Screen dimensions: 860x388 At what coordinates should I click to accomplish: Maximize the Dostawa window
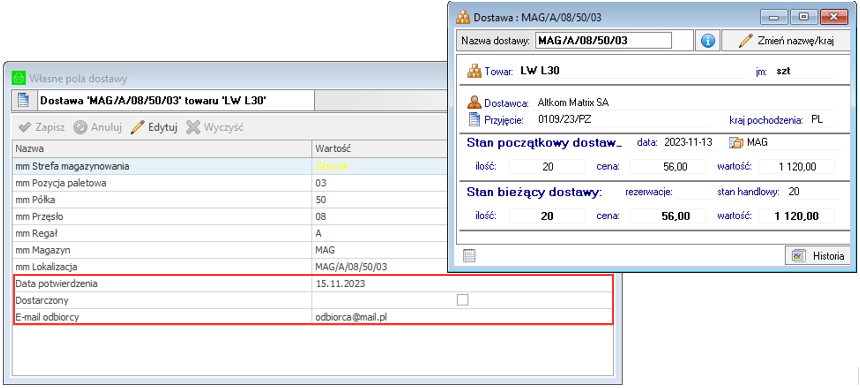pos(805,16)
